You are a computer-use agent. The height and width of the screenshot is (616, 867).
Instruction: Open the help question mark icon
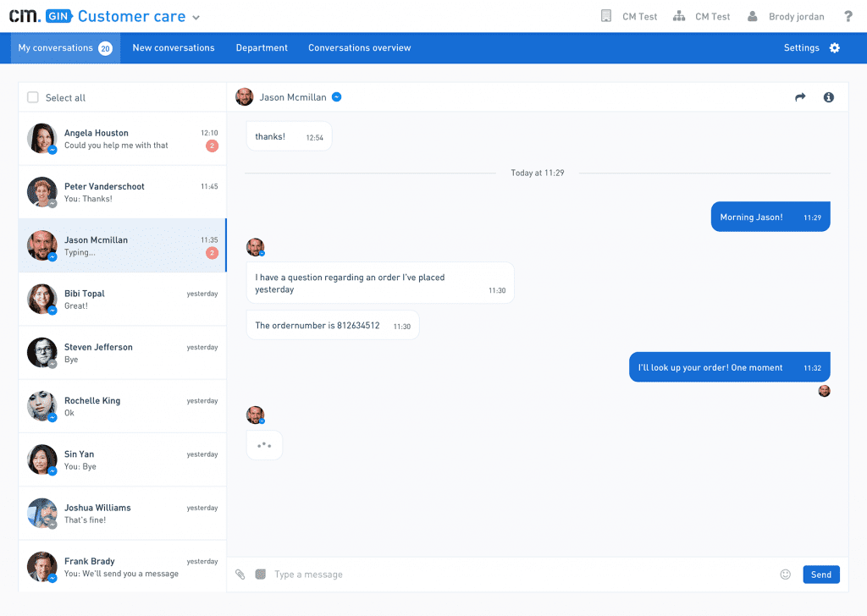tap(848, 15)
